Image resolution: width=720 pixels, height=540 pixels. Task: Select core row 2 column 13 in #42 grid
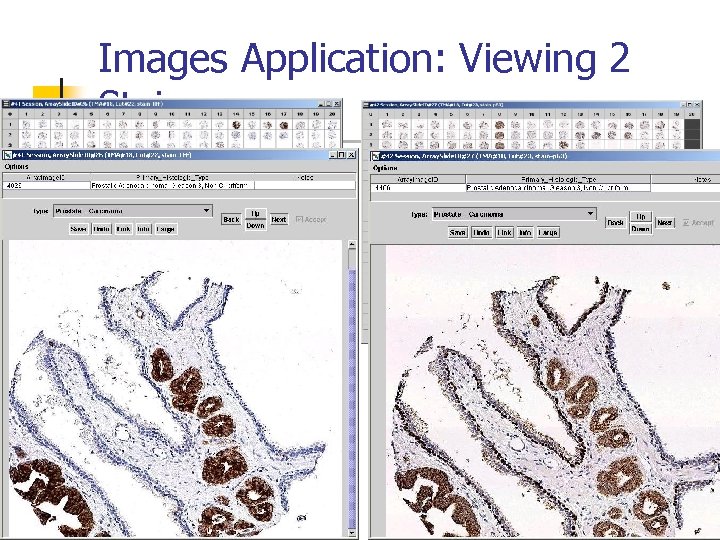click(580, 135)
